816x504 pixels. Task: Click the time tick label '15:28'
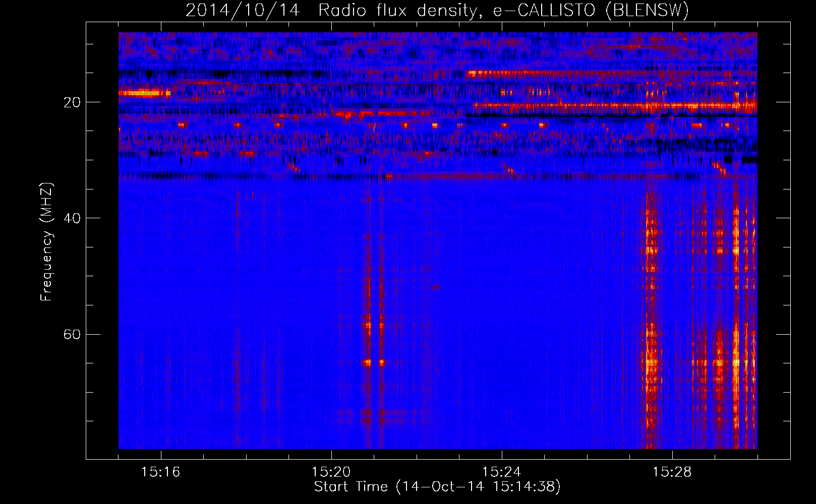click(672, 472)
